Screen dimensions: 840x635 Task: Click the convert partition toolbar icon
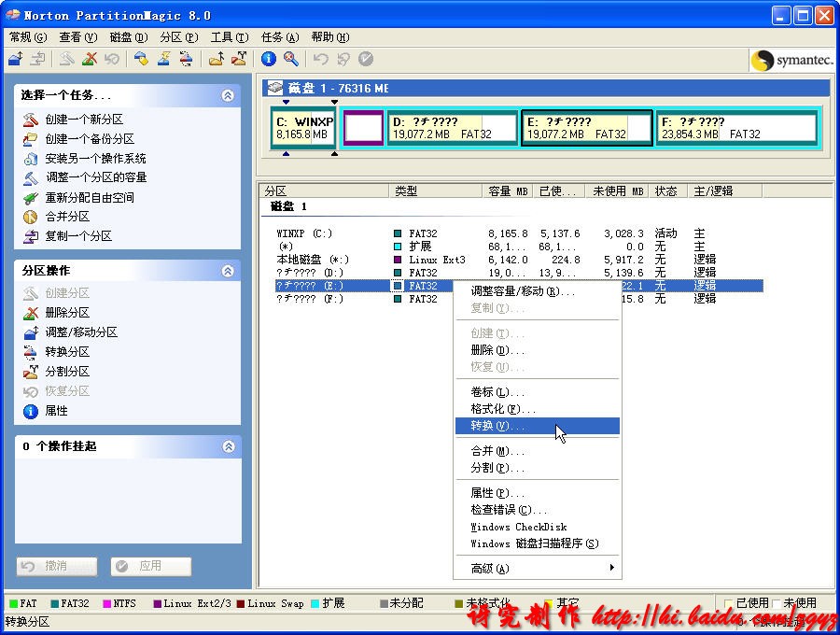(186, 59)
